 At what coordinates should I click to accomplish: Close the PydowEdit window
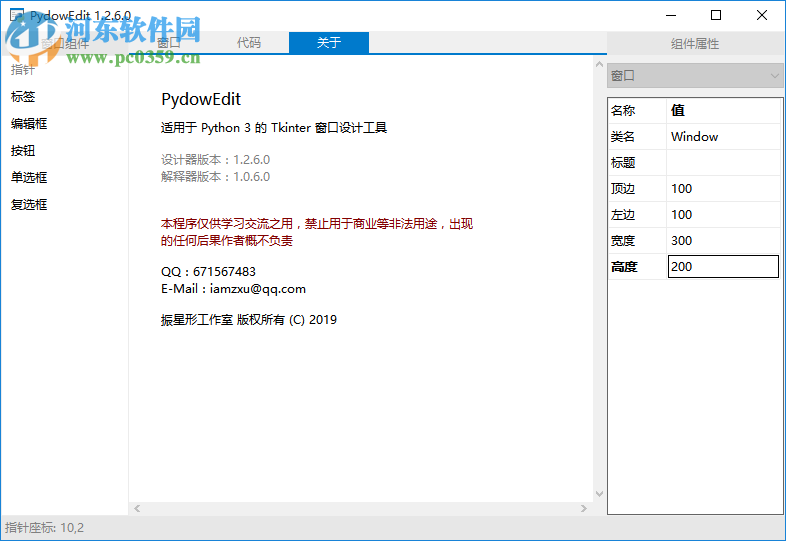[761, 15]
